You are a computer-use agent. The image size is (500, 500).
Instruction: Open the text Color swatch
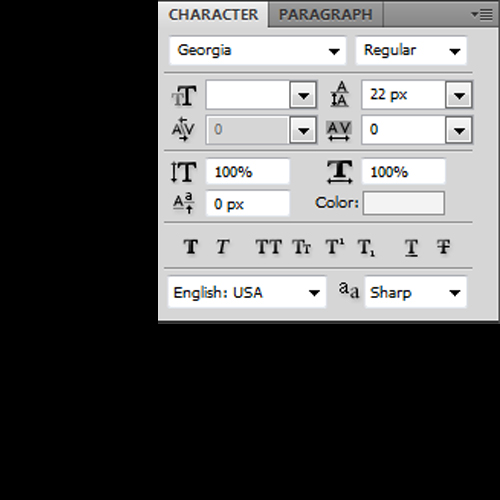[404, 203]
